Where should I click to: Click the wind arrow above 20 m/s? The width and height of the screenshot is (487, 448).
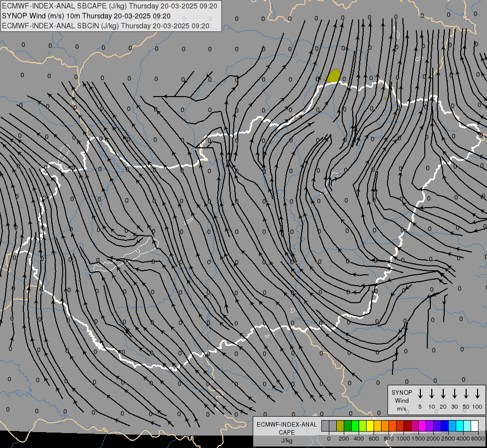pyautogui.click(x=443, y=394)
